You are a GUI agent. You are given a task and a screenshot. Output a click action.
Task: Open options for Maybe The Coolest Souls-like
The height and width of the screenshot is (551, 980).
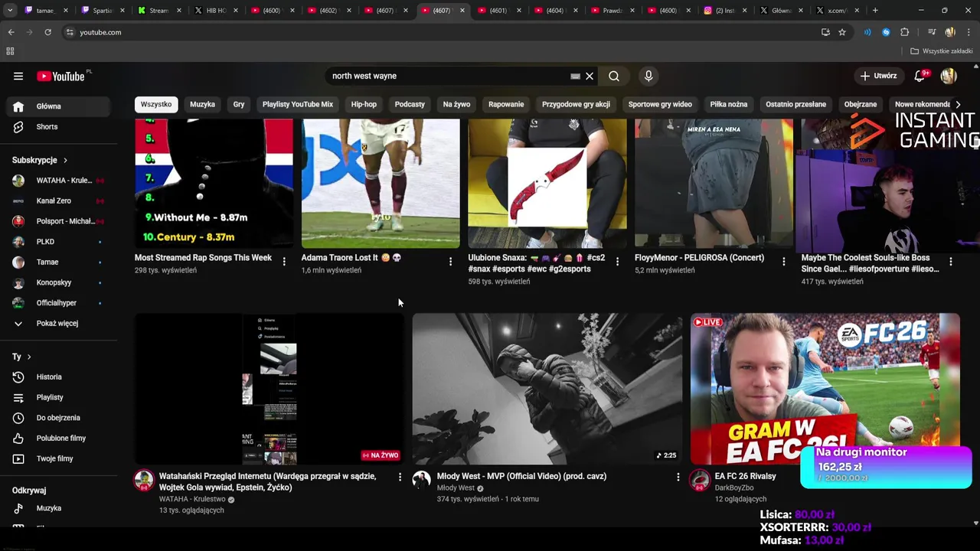[x=951, y=262]
